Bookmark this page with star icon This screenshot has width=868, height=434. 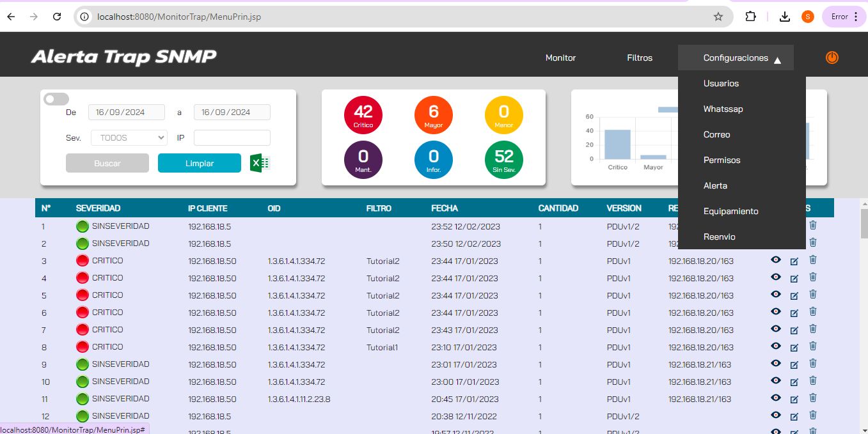click(718, 17)
